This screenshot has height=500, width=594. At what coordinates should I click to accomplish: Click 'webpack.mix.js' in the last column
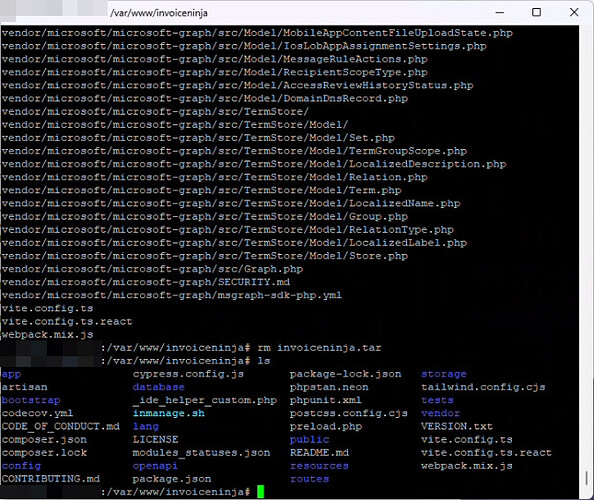467,466
